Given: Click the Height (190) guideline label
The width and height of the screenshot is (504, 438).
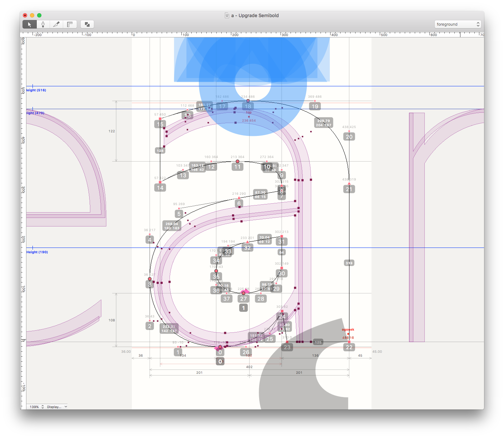Looking at the screenshot, I should [x=37, y=252].
